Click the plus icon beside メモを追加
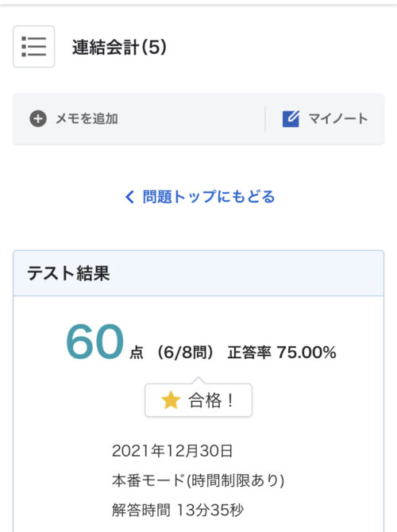The width and height of the screenshot is (397, 532). click(x=38, y=119)
